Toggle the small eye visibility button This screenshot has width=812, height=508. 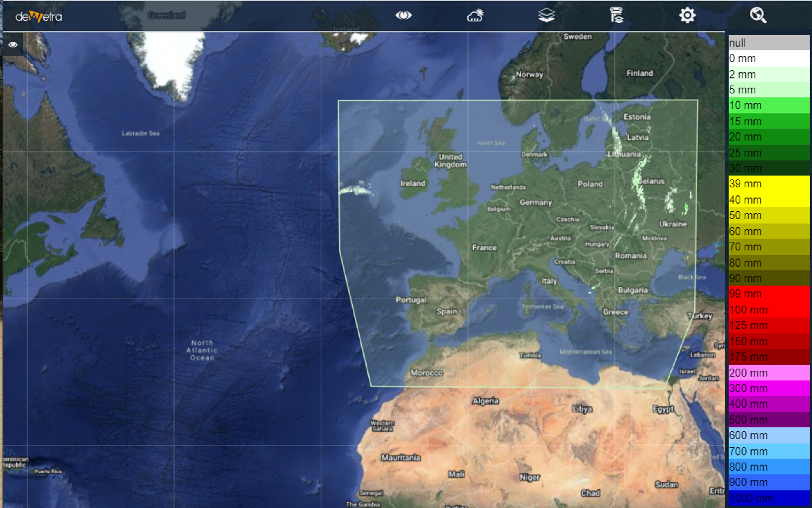13,45
